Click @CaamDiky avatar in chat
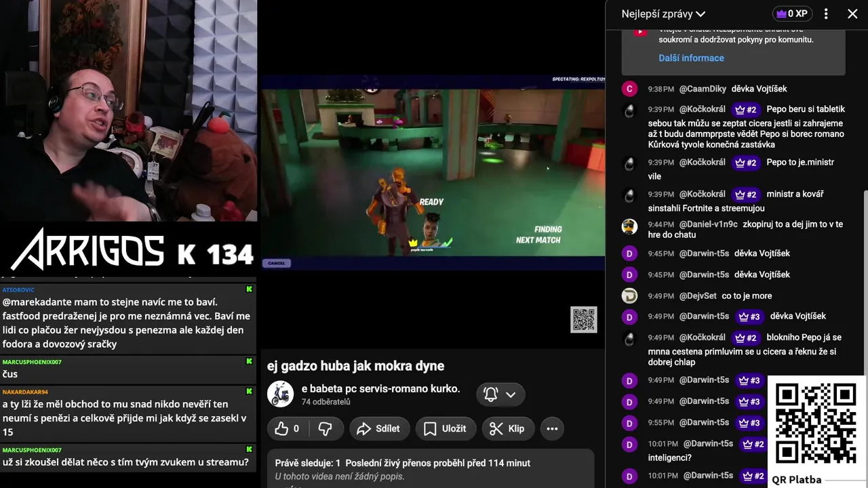Viewport: 868px width, 488px height. pyautogui.click(x=629, y=89)
